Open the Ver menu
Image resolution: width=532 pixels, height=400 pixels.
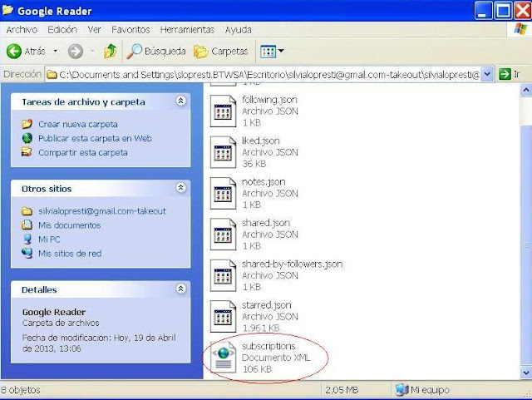coord(94,30)
